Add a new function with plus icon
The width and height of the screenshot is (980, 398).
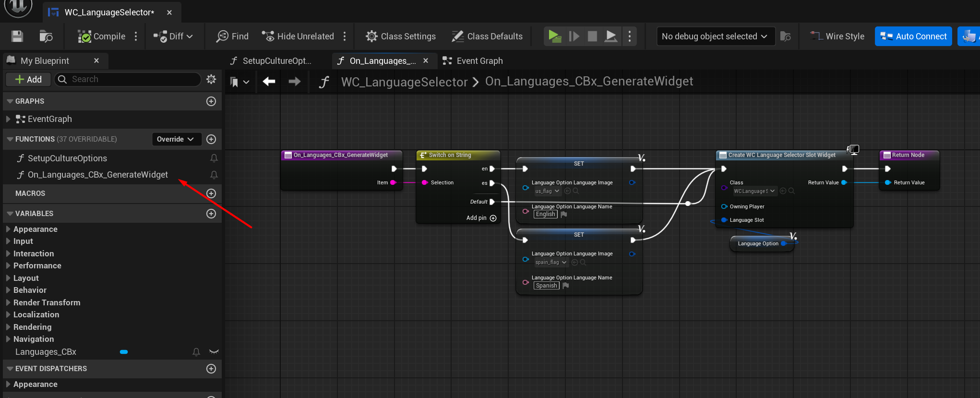(x=211, y=139)
